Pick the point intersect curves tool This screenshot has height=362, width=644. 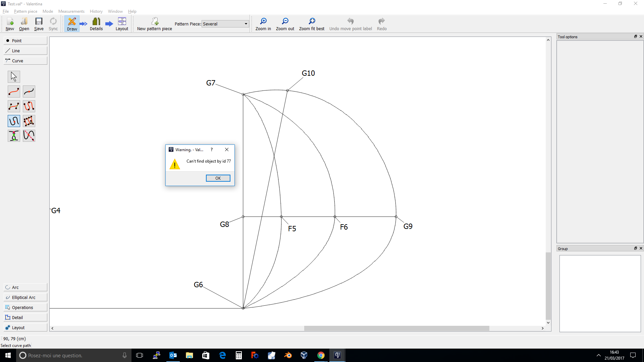click(x=14, y=136)
